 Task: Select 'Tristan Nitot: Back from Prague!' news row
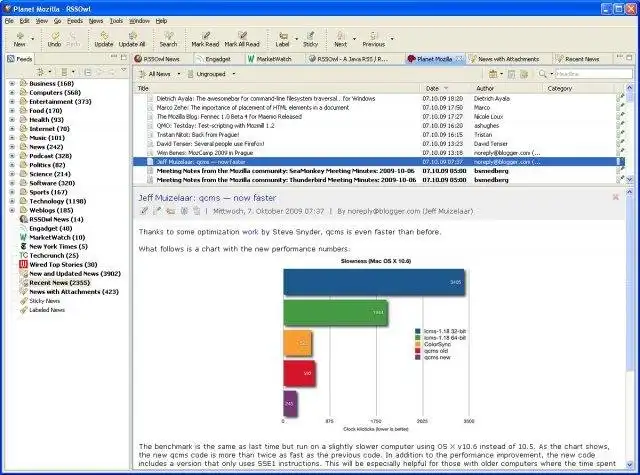375,135
